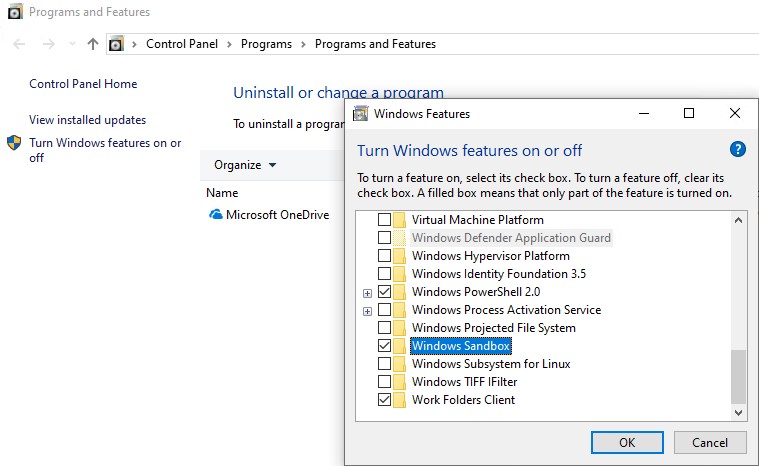Screen dimensions: 759x466
Task: Tick the Windows TIFF IFilter checkbox
Action: click(384, 382)
